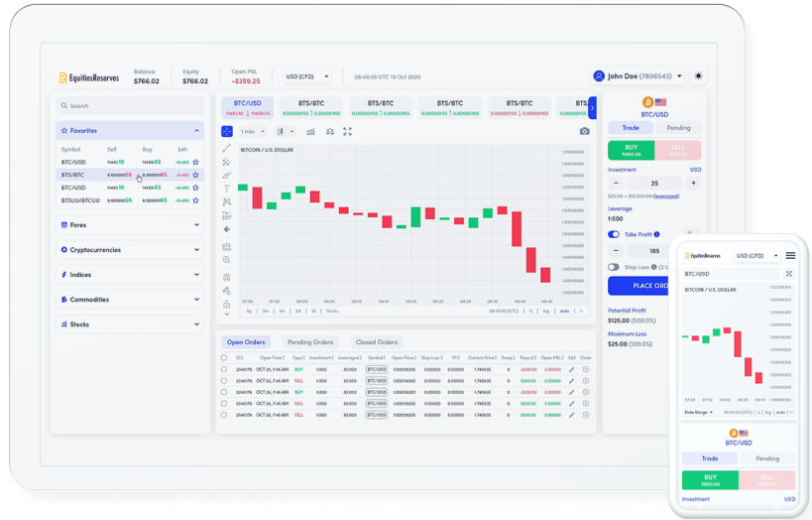Select the pattern drawing tool
Viewport: 812px width, 520px height.
pyautogui.click(x=226, y=201)
